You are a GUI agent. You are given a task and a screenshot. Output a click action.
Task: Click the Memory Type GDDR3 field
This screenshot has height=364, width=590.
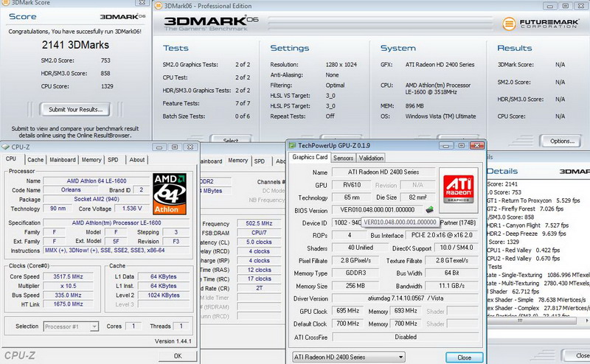coord(355,273)
